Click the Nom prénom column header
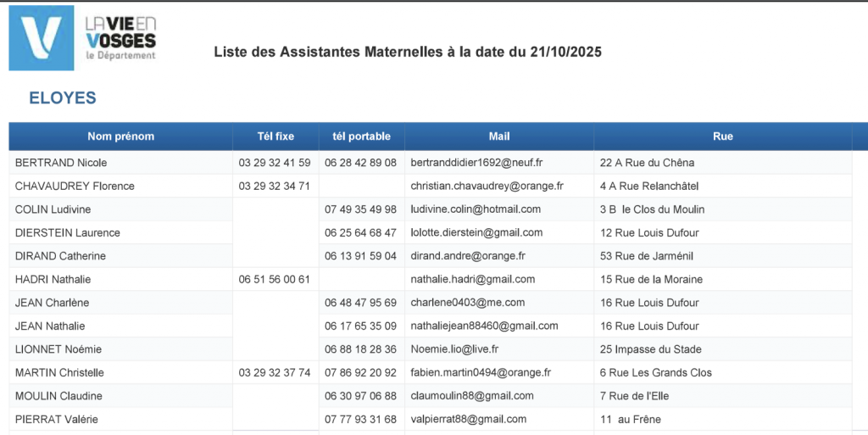Screen dimensions: 868x435 click(x=120, y=137)
